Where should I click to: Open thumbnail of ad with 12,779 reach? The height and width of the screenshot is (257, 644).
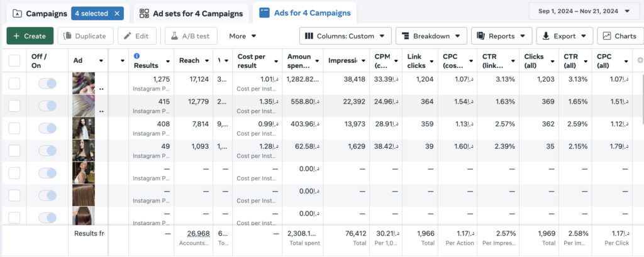[84, 106]
